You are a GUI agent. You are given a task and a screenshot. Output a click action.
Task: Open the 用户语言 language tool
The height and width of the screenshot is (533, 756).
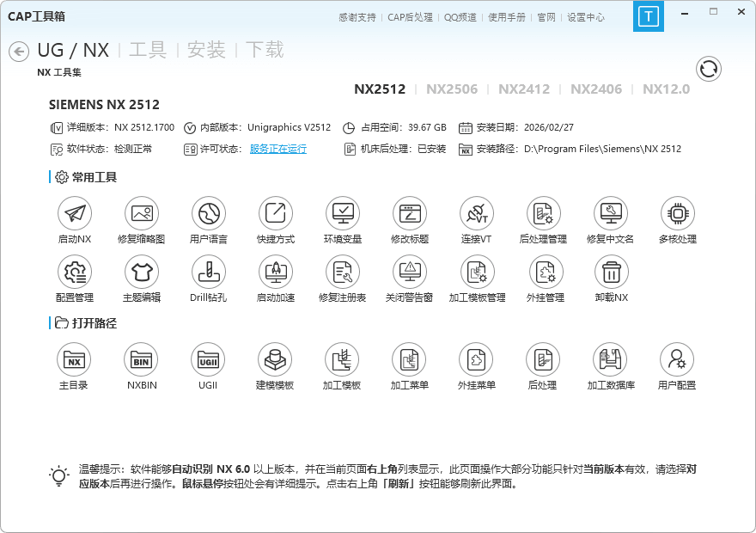coord(209,213)
